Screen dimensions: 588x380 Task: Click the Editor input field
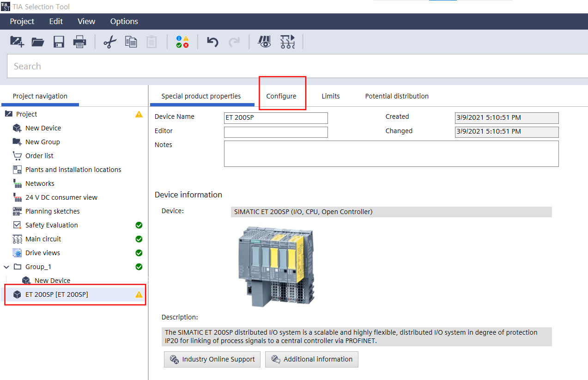tap(276, 132)
